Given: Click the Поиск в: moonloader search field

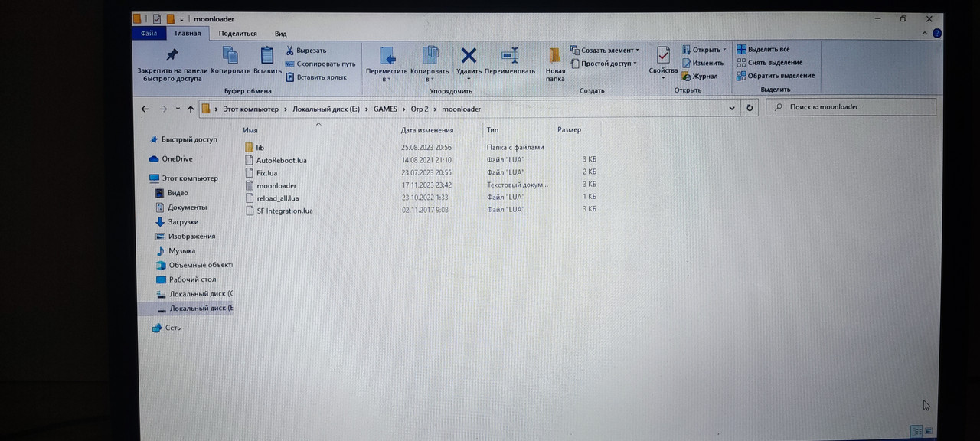Looking at the screenshot, I should click(849, 107).
